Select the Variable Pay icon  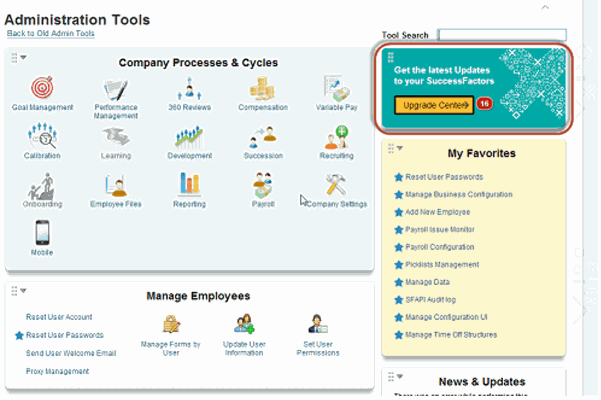point(336,89)
